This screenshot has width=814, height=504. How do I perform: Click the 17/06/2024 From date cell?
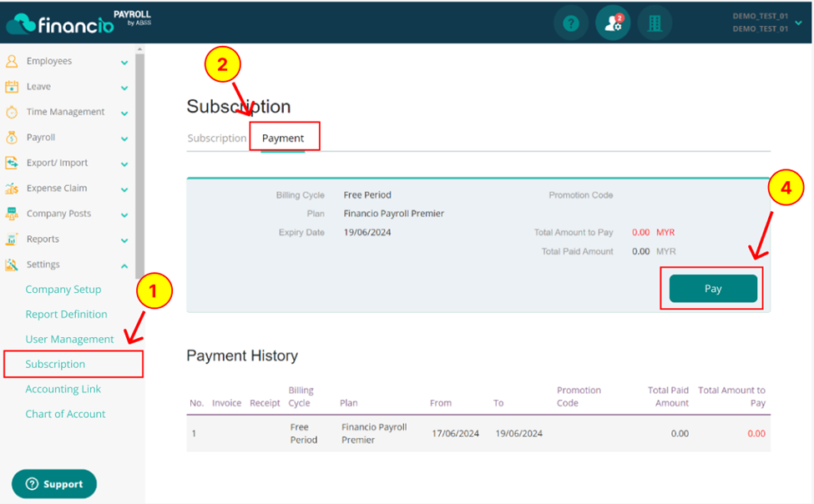[455, 433]
